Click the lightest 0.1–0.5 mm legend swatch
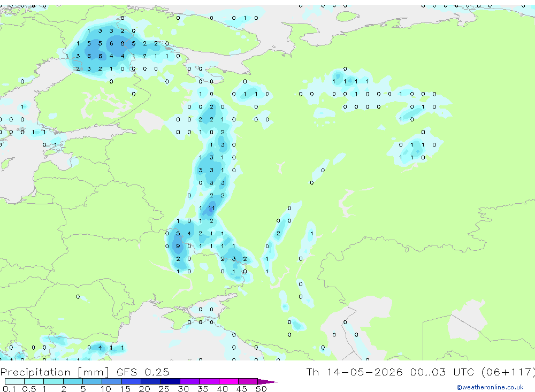 click(x=14, y=381)
